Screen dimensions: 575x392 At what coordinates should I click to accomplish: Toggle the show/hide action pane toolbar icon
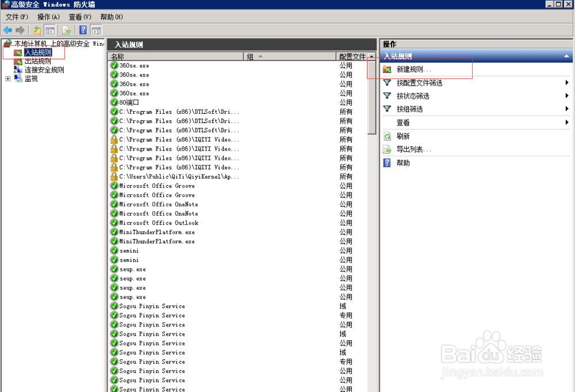coord(96,30)
